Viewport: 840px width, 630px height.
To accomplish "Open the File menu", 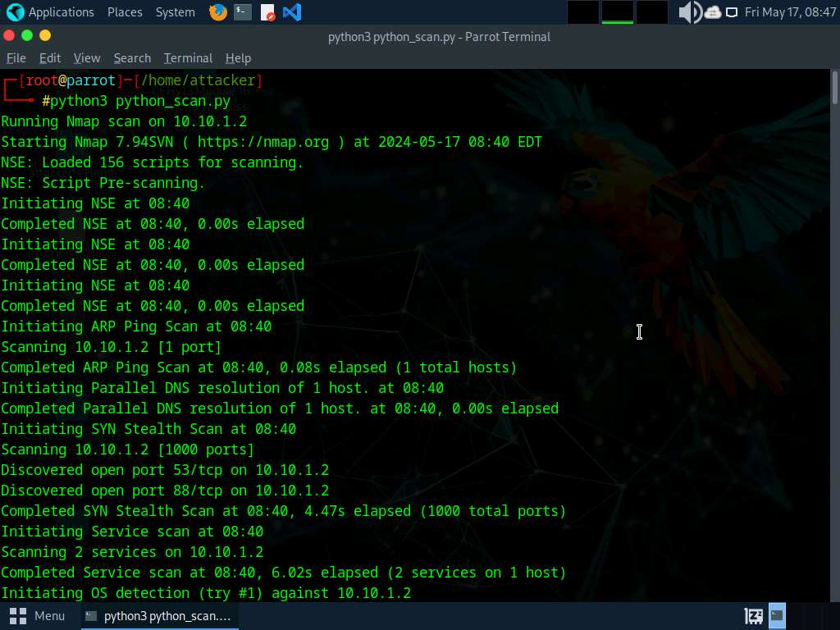I will click(16, 58).
